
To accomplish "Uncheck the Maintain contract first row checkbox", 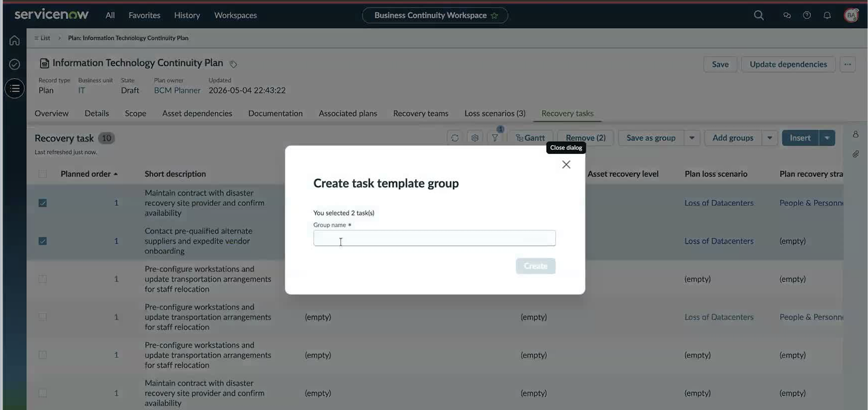I will (x=42, y=203).
